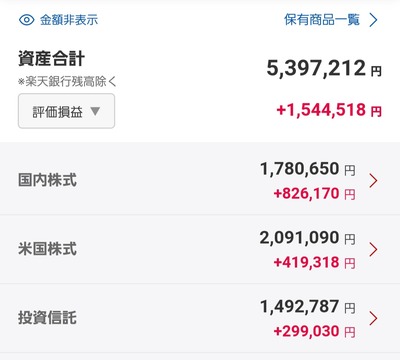Expand the 投資信託 row chevron
This screenshot has height=360, width=400.
pos(373,318)
